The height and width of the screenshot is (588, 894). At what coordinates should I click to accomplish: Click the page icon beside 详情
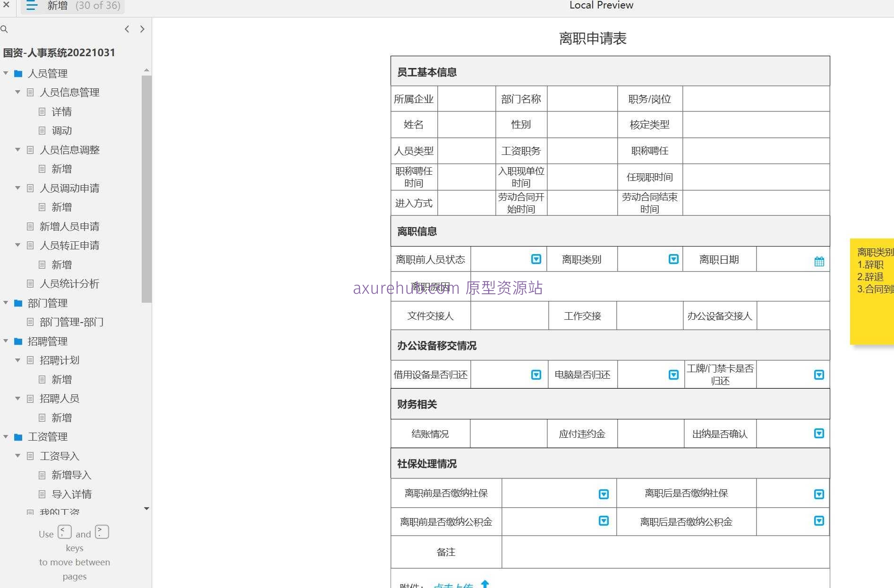[42, 111]
